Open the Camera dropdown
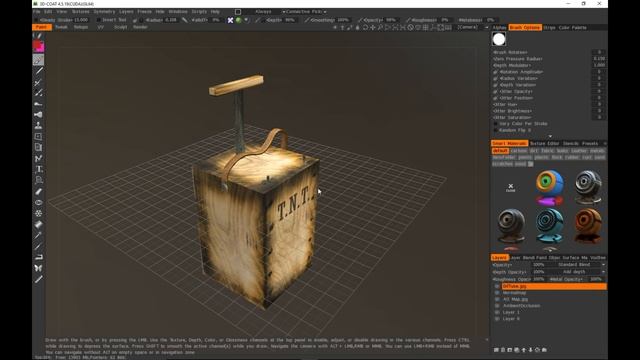This screenshot has height=360, width=640. pos(467,27)
